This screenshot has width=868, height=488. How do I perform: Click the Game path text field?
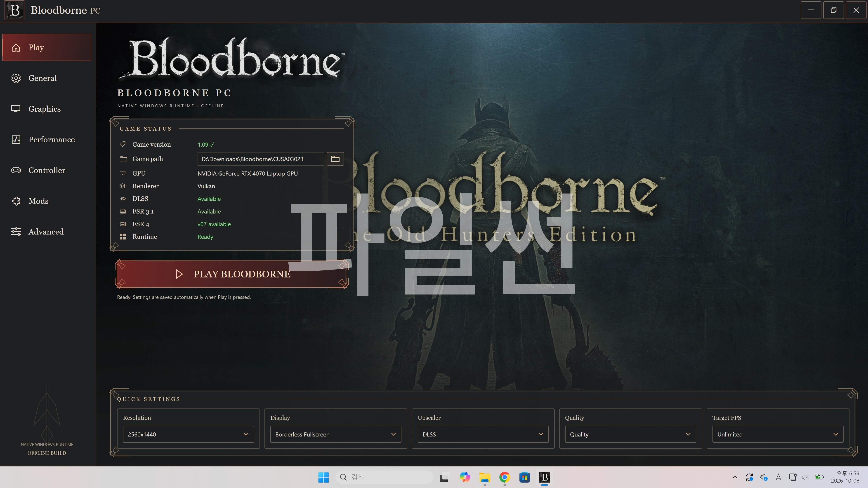tap(260, 159)
